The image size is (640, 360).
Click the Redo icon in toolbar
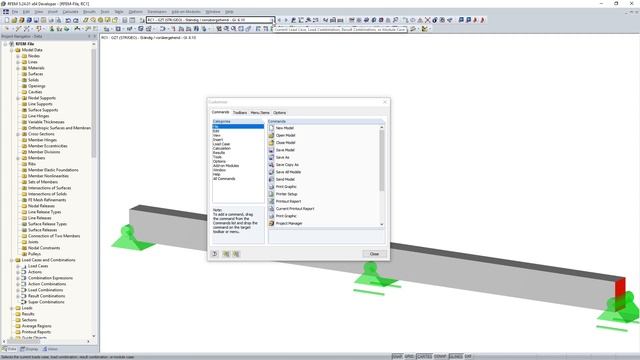(76, 20)
